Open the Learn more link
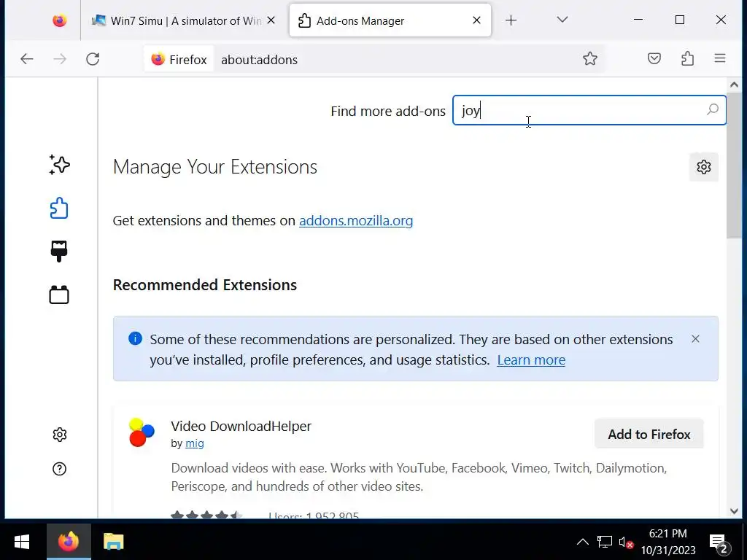747x560 pixels. point(531,360)
